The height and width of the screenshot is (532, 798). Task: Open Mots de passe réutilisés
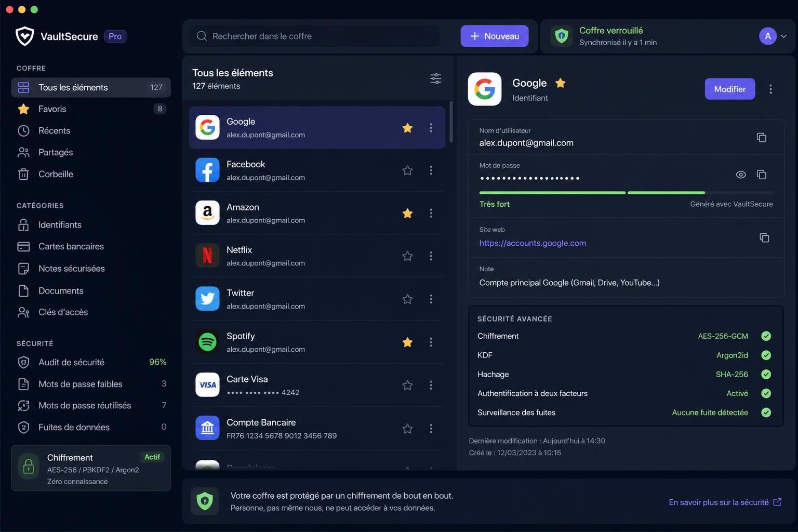coord(91,405)
